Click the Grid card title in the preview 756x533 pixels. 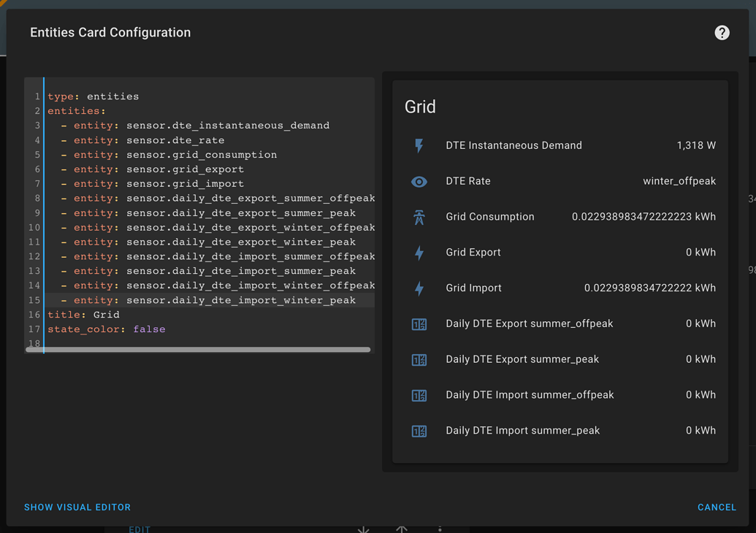tap(421, 106)
